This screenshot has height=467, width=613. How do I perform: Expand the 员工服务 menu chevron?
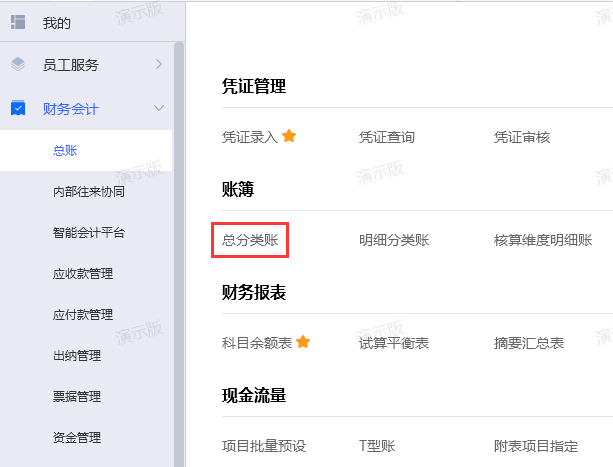click(158, 65)
